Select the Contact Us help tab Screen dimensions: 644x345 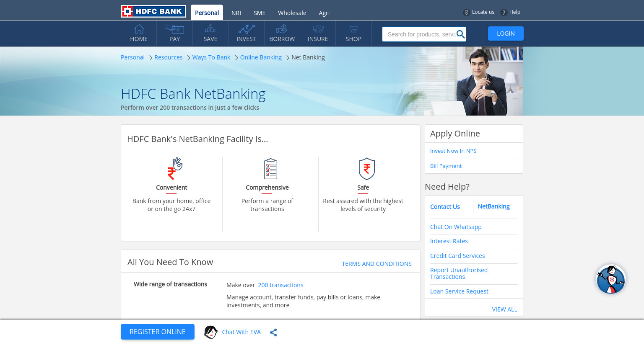(445, 207)
